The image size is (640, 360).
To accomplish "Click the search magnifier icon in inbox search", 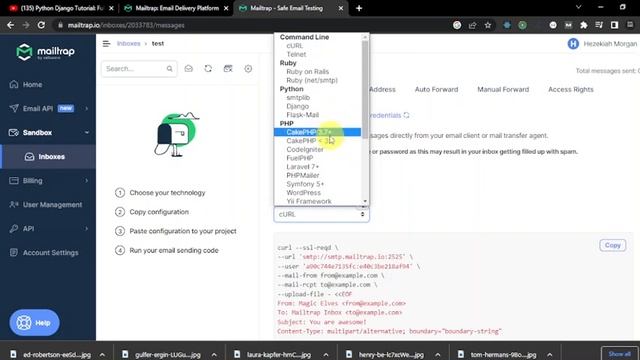I will (169, 69).
